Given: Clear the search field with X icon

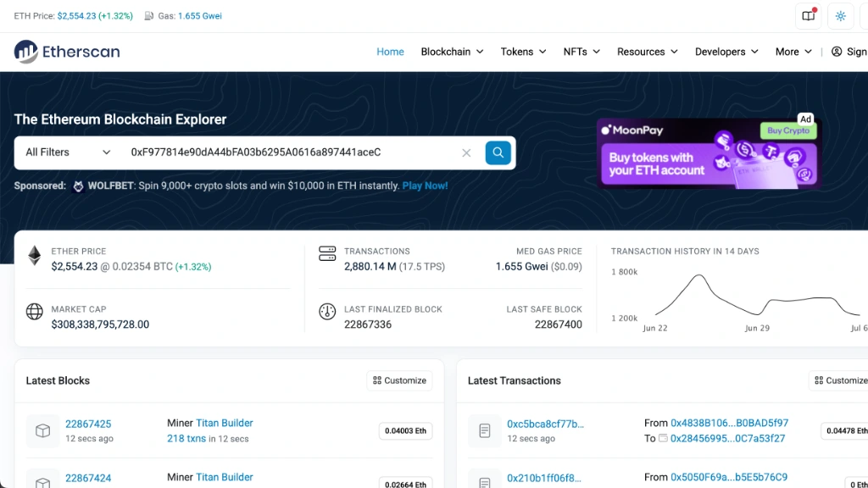Looking at the screenshot, I should tap(466, 152).
